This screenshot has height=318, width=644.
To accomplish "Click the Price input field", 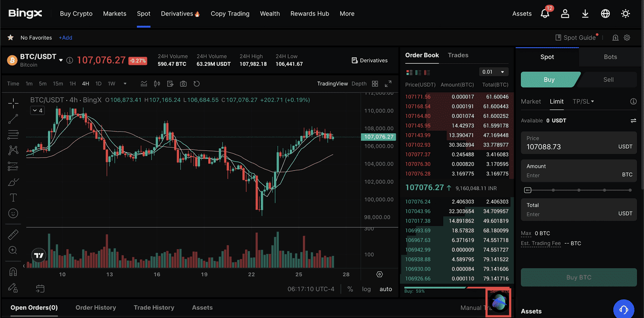I will (569, 147).
